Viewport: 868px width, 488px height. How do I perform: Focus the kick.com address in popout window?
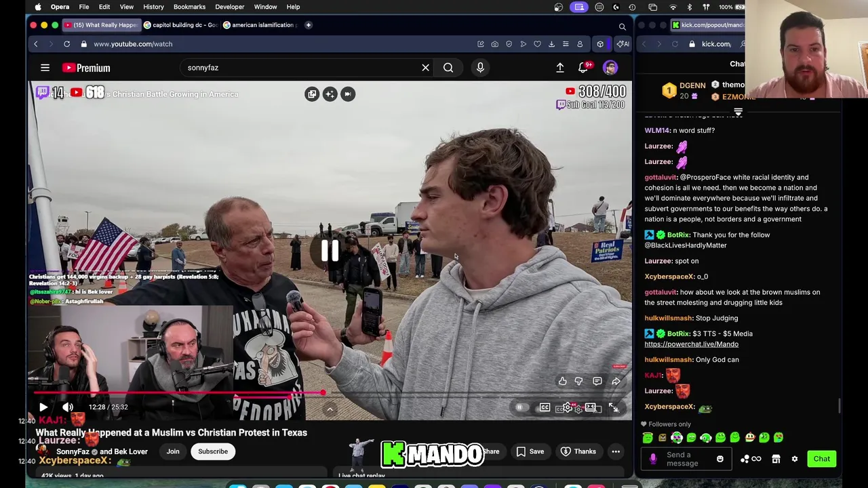click(x=715, y=44)
